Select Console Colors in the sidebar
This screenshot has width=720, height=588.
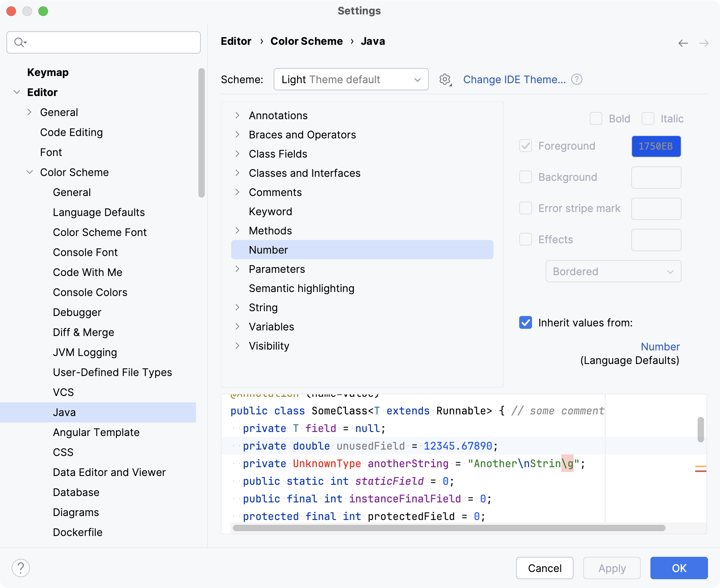tap(90, 292)
